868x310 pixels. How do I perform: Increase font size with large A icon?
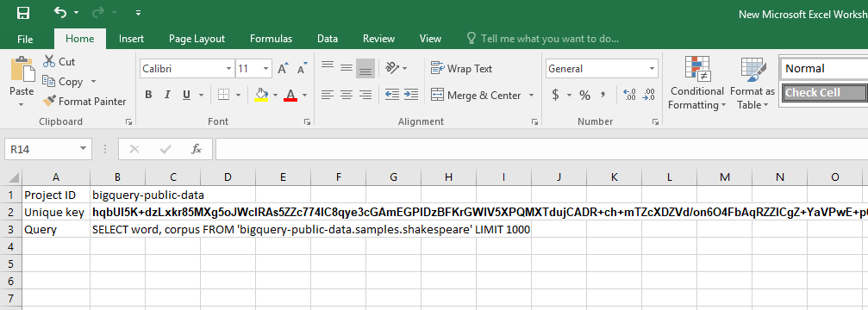283,69
